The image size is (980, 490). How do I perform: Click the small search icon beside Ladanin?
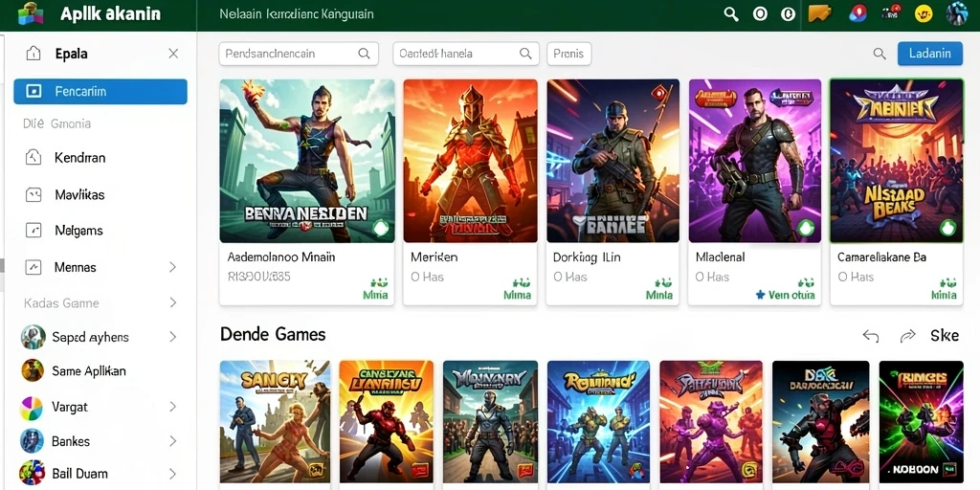[x=880, y=54]
